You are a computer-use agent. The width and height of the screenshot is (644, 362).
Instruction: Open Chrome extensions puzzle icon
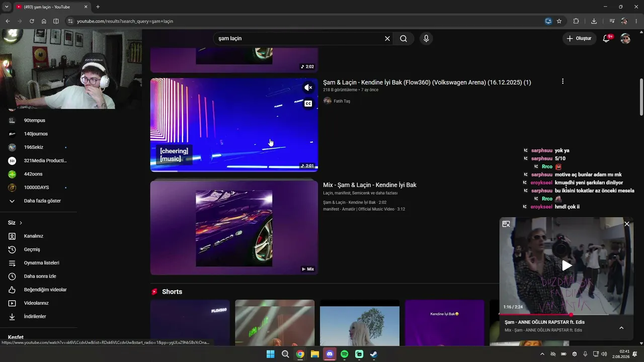click(x=576, y=21)
